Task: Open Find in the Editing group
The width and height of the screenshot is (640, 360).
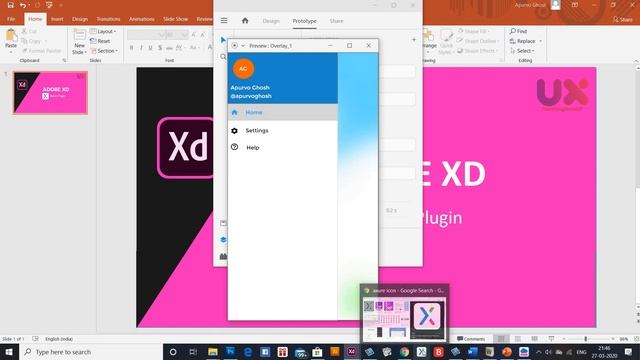Action: pyautogui.click(x=518, y=31)
